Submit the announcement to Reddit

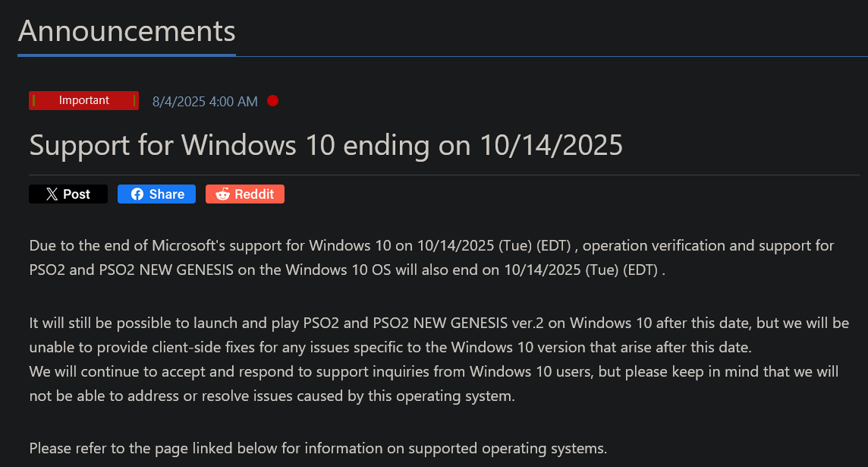point(244,194)
